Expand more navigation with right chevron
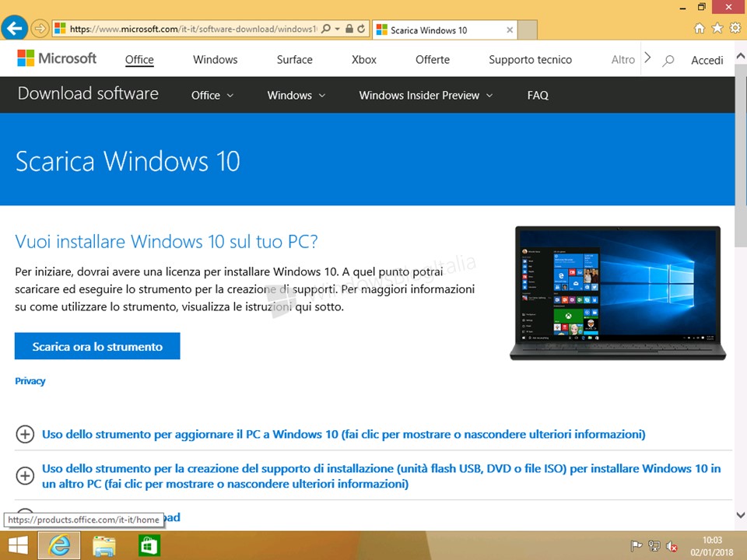The image size is (747, 560). tap(647, 58)
